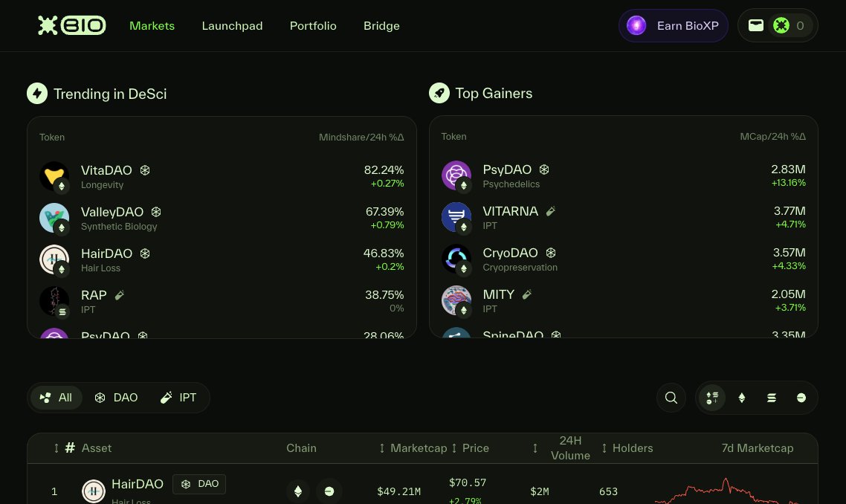
Task: Open the Portfolio tab
Action: click(x=313, y=26)
